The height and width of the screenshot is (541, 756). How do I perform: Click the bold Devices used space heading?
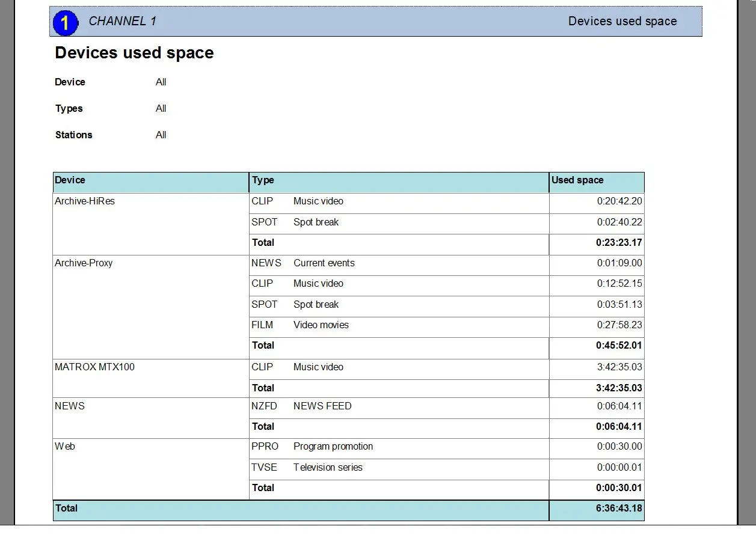[x=134, y=53]
